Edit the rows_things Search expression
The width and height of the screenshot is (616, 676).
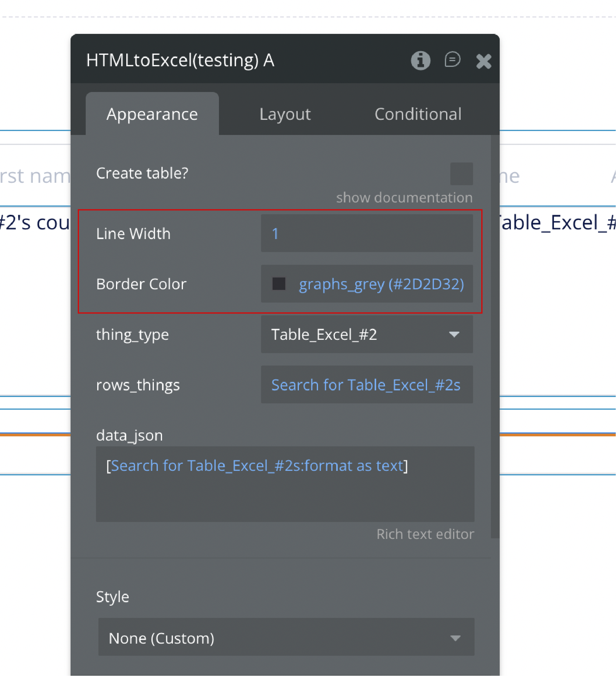tap(366, 385)
